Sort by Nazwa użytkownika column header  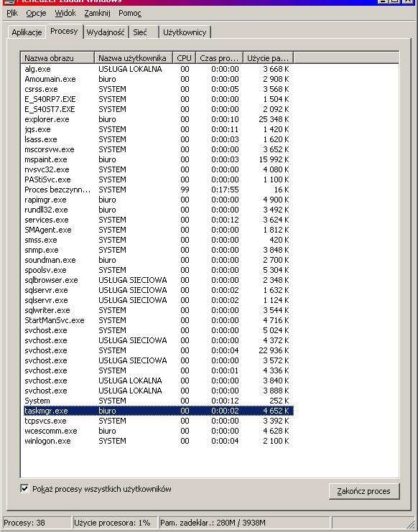click(134, 58)
